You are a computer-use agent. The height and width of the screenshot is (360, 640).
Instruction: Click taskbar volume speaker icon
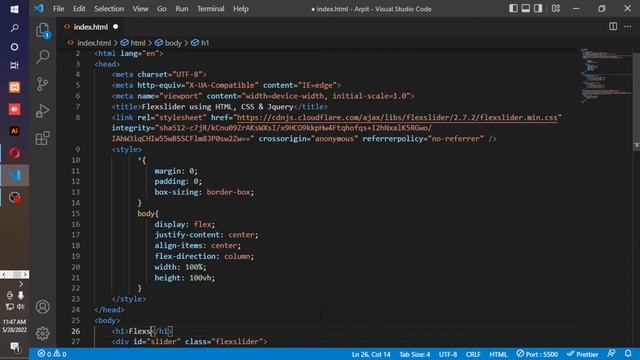pos(20,307)
